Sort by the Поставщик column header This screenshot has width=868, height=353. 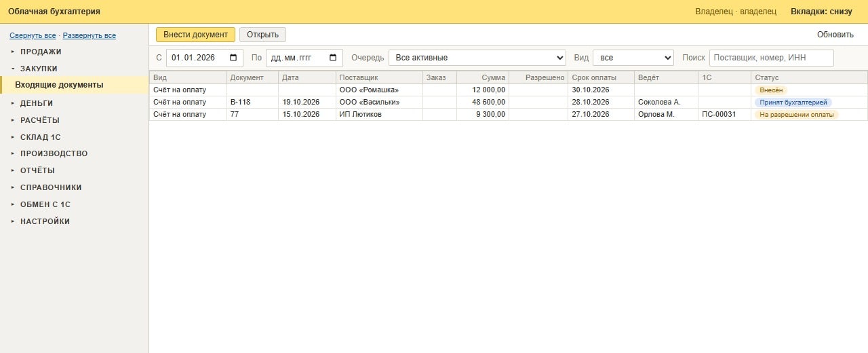coord(379,77)
